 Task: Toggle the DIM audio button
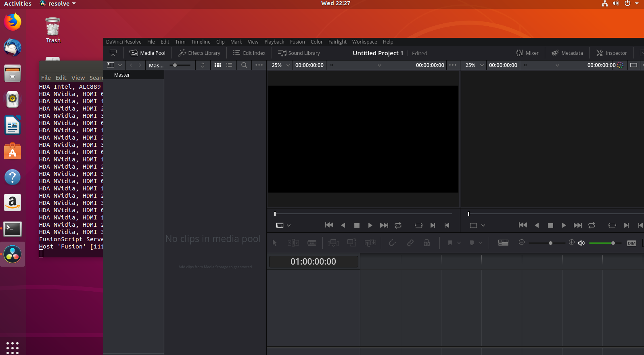tap(631, 243)
